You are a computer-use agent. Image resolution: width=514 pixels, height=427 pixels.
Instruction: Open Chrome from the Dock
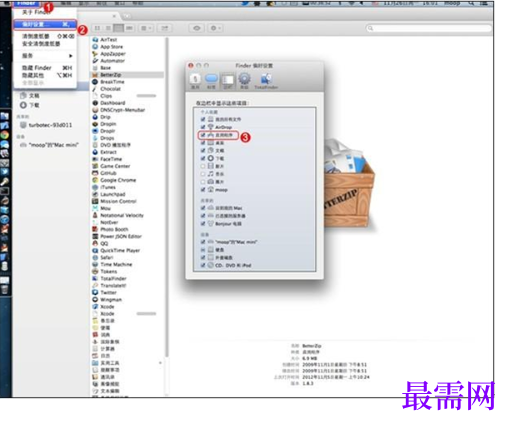click(4, 135)
